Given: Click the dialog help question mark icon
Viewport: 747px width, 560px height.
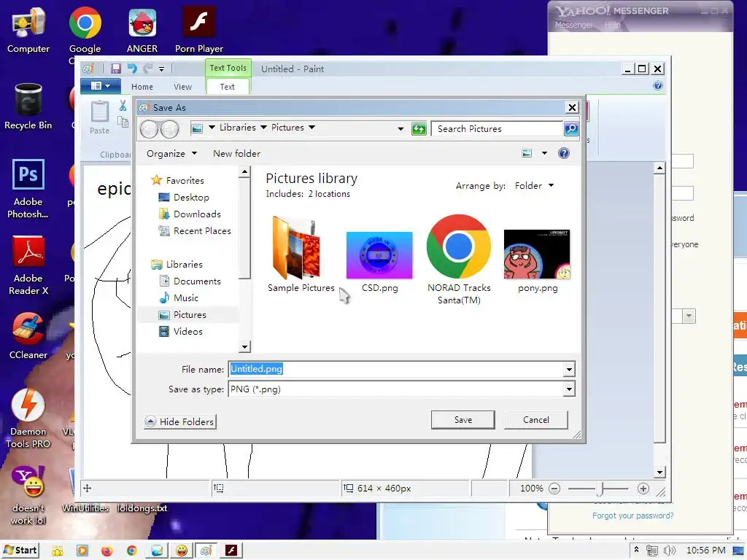Looking at the screenshot, I should [x=564, y=153].
